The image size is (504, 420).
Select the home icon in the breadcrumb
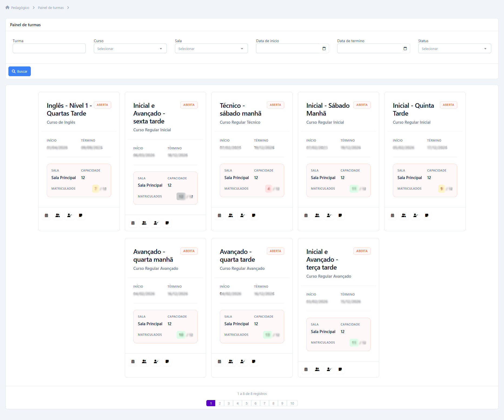(x=7, y=7)
